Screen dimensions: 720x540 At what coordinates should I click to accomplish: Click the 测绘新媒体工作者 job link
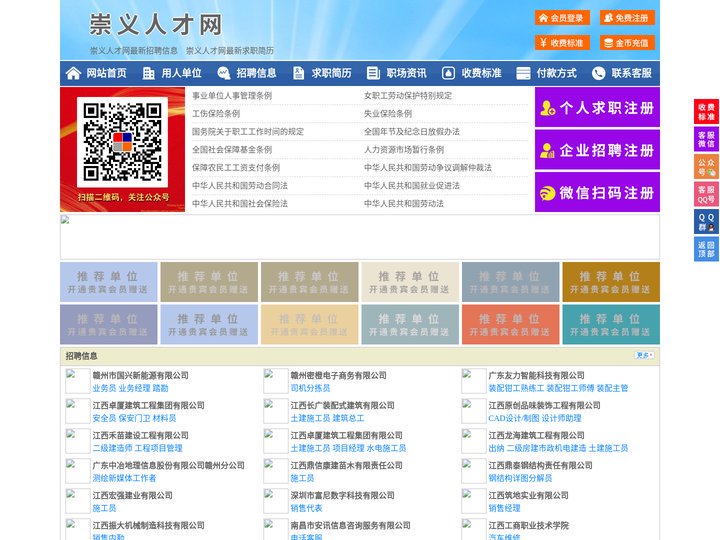coord(124,478)
